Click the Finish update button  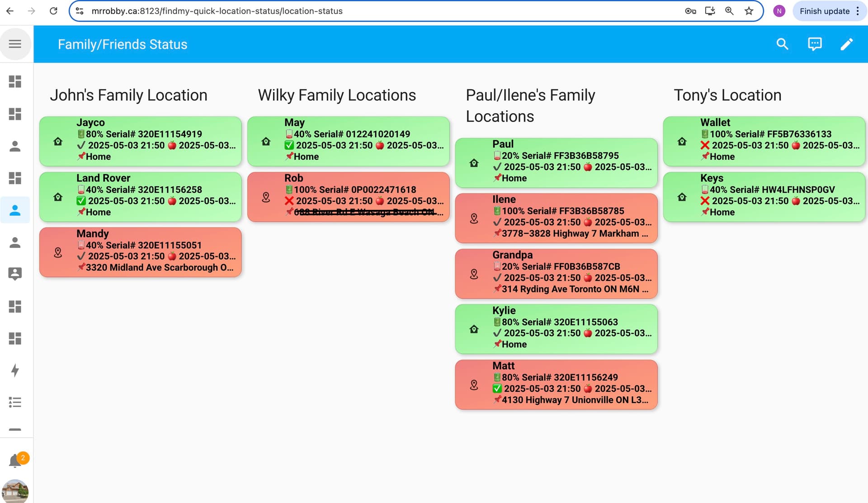[824, 11]
